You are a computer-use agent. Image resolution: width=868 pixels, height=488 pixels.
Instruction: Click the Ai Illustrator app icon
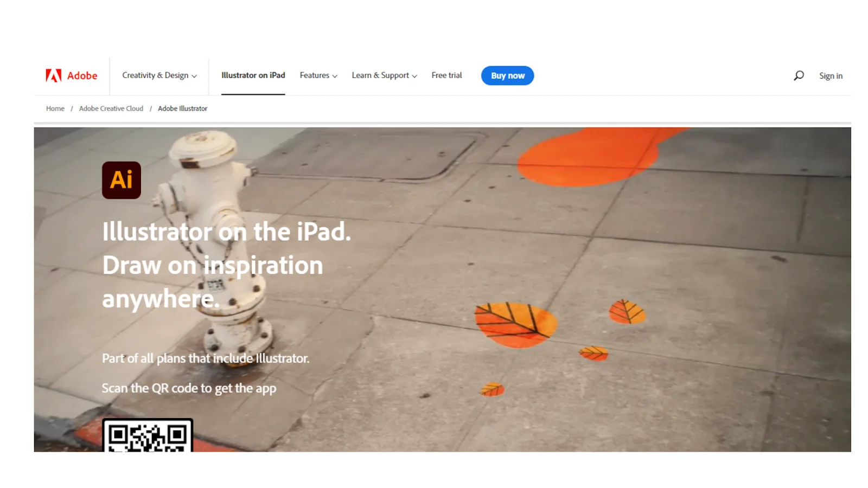[x=122, y=180]
